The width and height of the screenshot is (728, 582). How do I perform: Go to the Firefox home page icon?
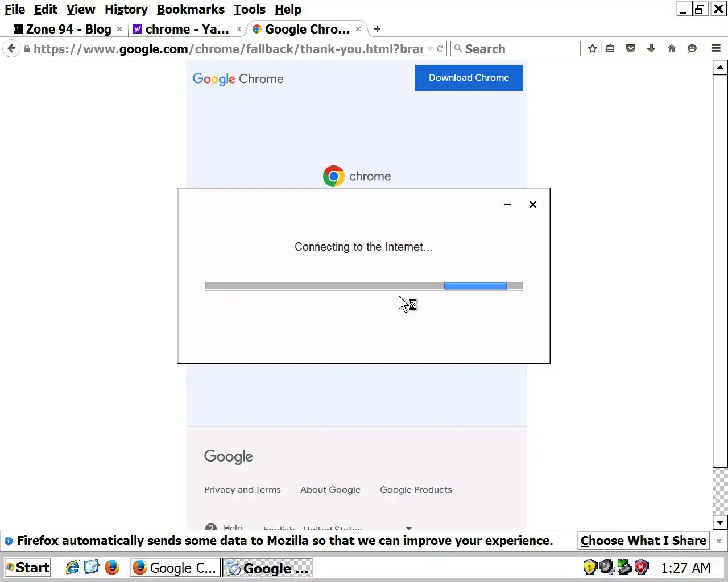(x=672, y=49)
